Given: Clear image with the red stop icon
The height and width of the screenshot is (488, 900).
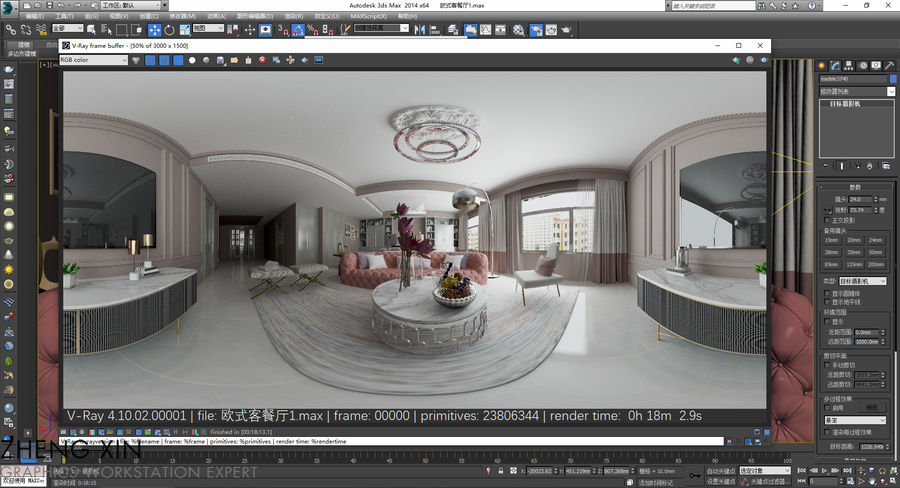Looking at the screenshot, I should [262, 60].
